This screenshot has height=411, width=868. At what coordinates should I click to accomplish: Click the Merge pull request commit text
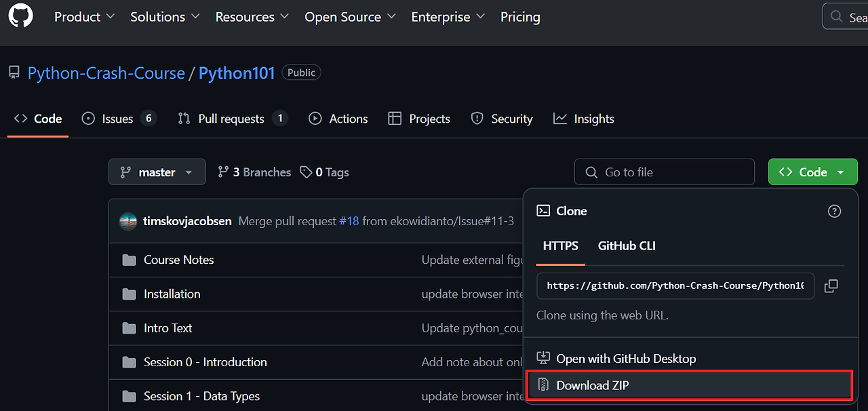tap(288, 221)
